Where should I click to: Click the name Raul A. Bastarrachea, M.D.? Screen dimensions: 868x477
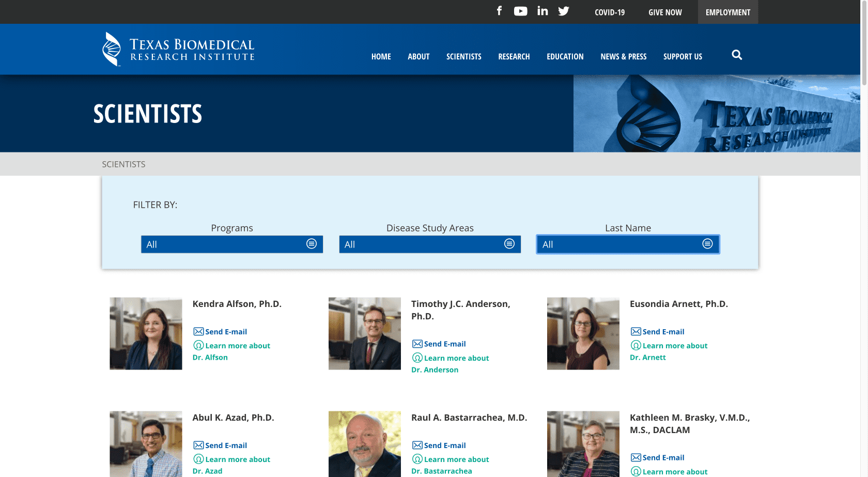pos(469,418)
